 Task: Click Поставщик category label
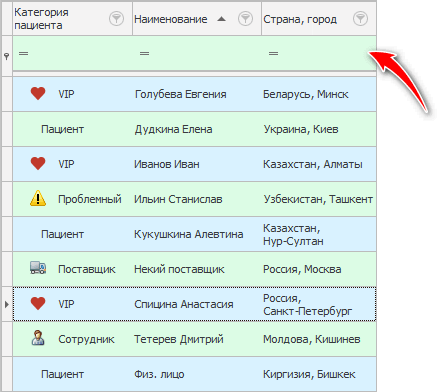pos(87,269)
